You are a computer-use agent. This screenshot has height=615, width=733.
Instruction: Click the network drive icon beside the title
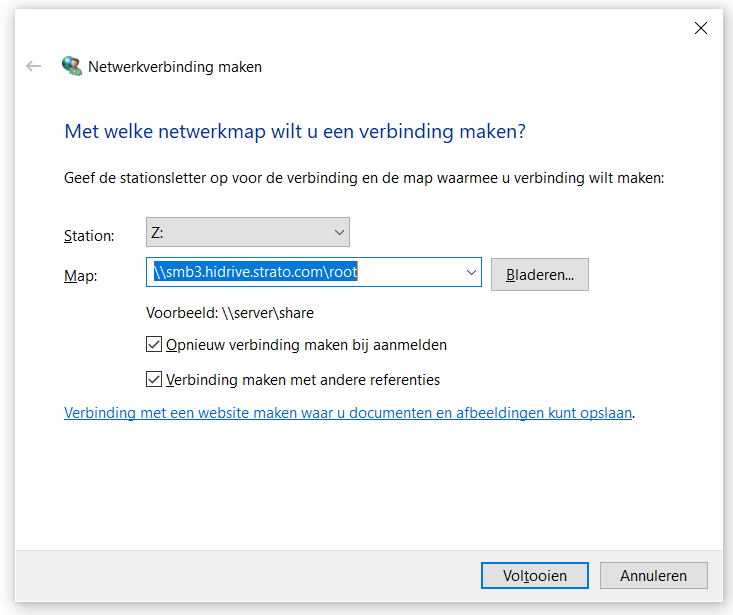click(71, 67)
